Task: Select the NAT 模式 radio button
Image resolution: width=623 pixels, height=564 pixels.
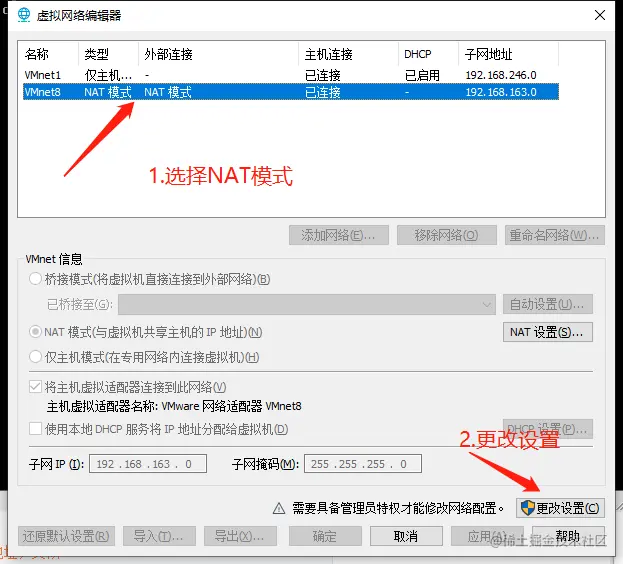Action: (x=35, y=331)
